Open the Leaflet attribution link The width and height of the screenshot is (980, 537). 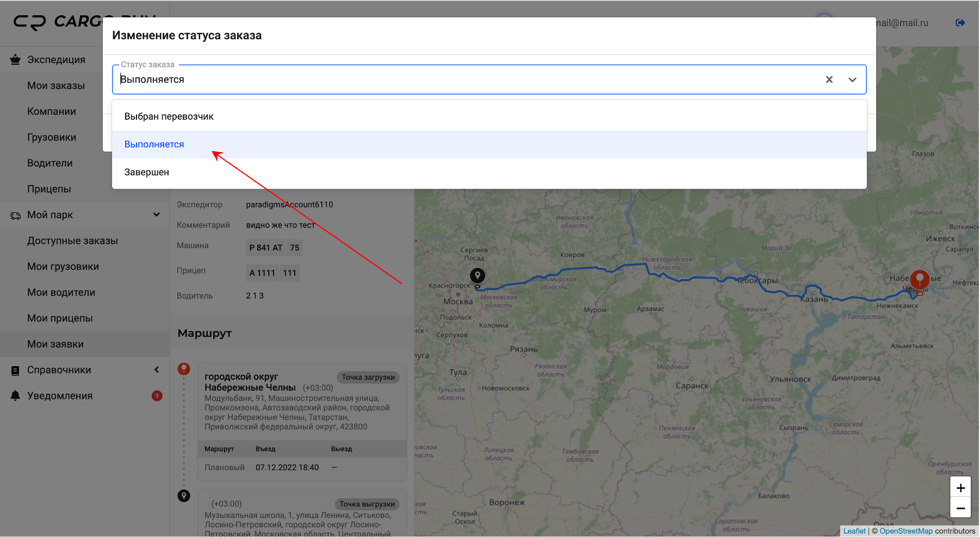pos(854,531)
